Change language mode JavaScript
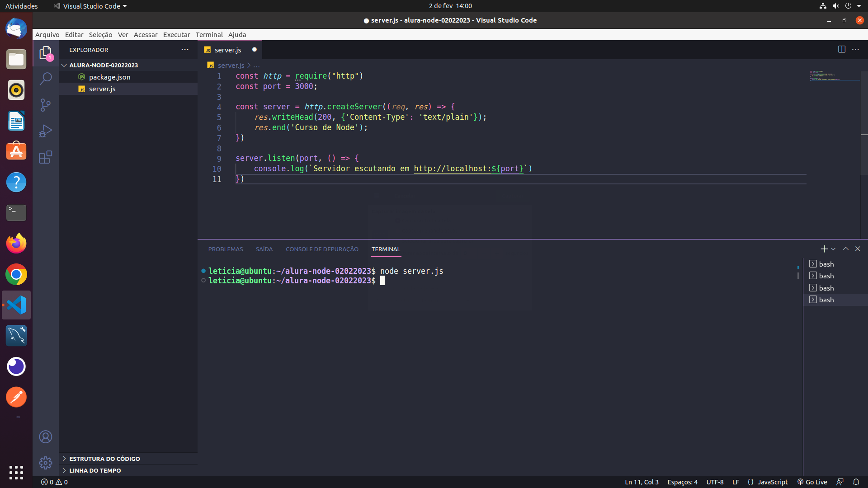The width and height of the screenshot is (868, 488). [x=773, y=482]
